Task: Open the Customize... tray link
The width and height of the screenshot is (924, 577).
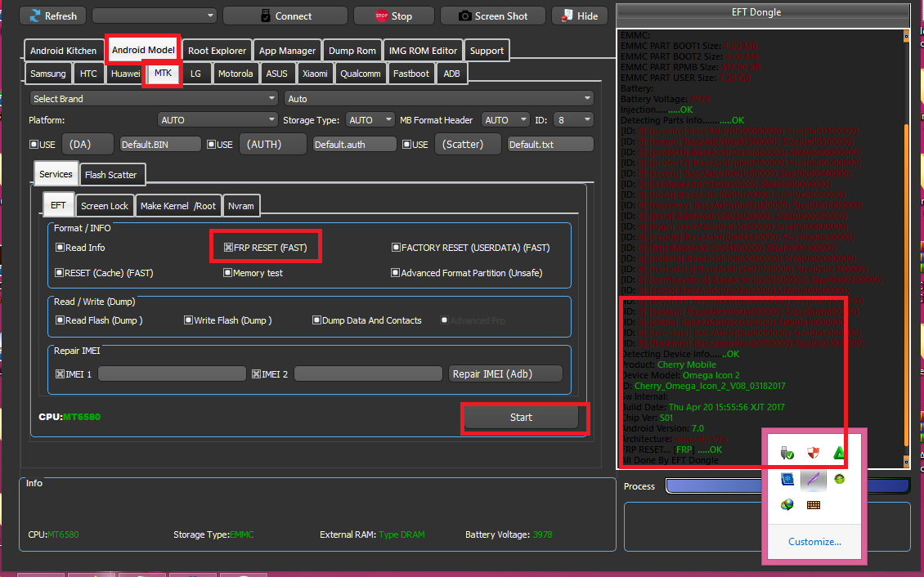Action: click(814, 542)
